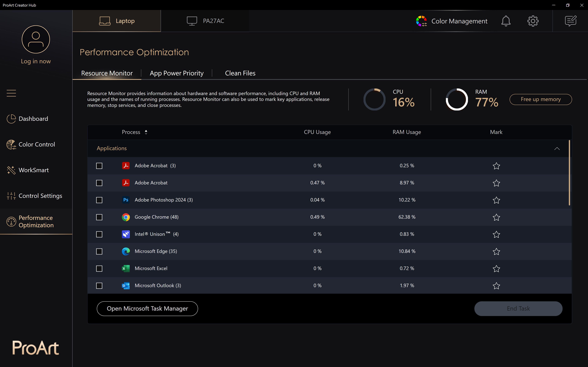The width and height of the screenshot is (588, 367).
Task: Open the Clean Files tab
Action: pos(240,73)
